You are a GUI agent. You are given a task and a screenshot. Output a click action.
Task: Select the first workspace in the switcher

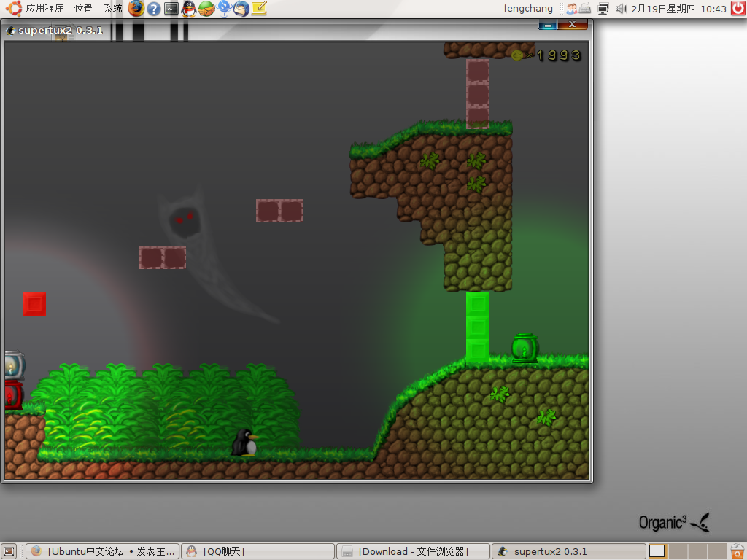click(657, 551)
